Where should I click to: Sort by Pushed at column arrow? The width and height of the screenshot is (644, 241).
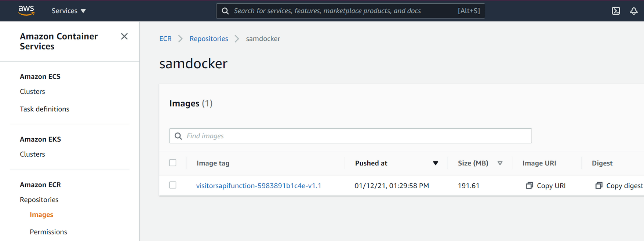click(435, 163)
